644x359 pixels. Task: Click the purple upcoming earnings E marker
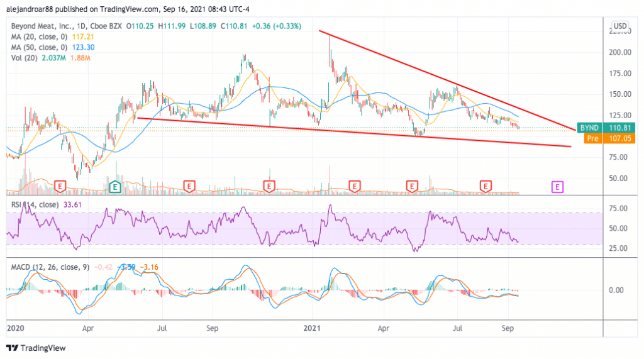pos(557,187)
